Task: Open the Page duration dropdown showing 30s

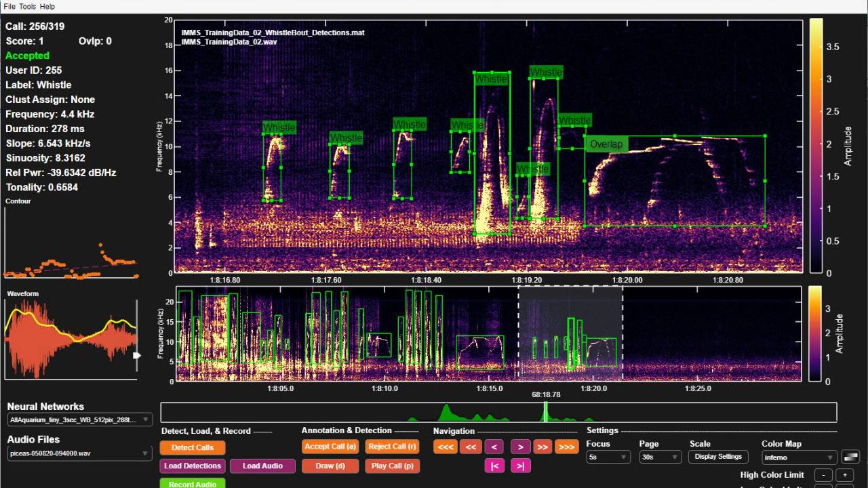Action: (x=659, y=457)
